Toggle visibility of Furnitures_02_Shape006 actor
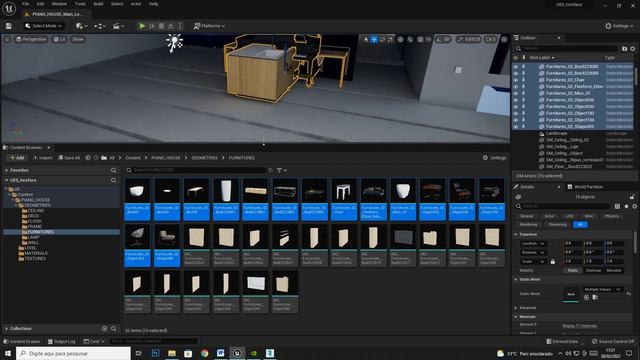The height and width of the screenshot is (360, 640). pyautogui.click(x=516, y=127)
